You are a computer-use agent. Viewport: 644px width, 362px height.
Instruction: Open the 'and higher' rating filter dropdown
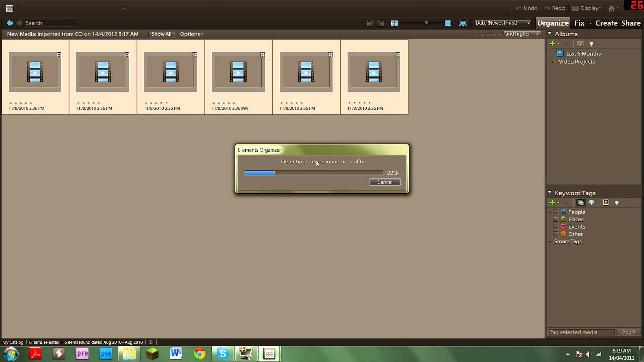(x=522, y=34)
